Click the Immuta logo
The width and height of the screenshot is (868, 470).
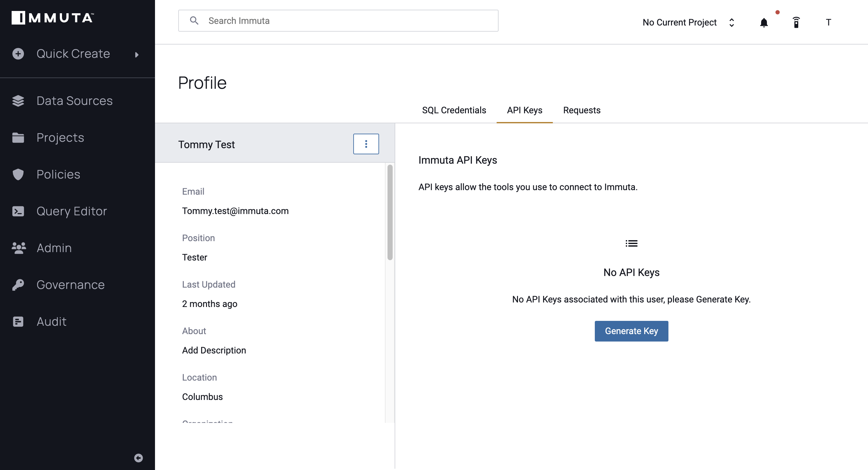pos(53,18)
